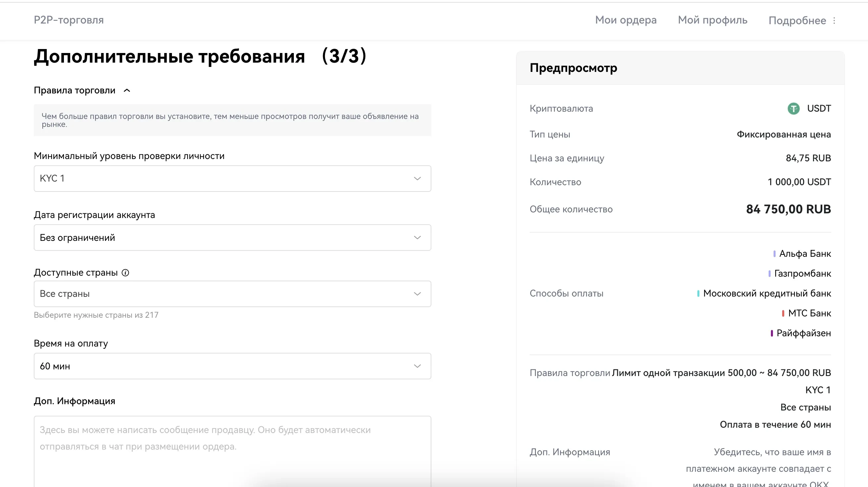This screenshot has height=487, width=868.
Task: Open the Подробнее link
Action: tap(796, 20)
